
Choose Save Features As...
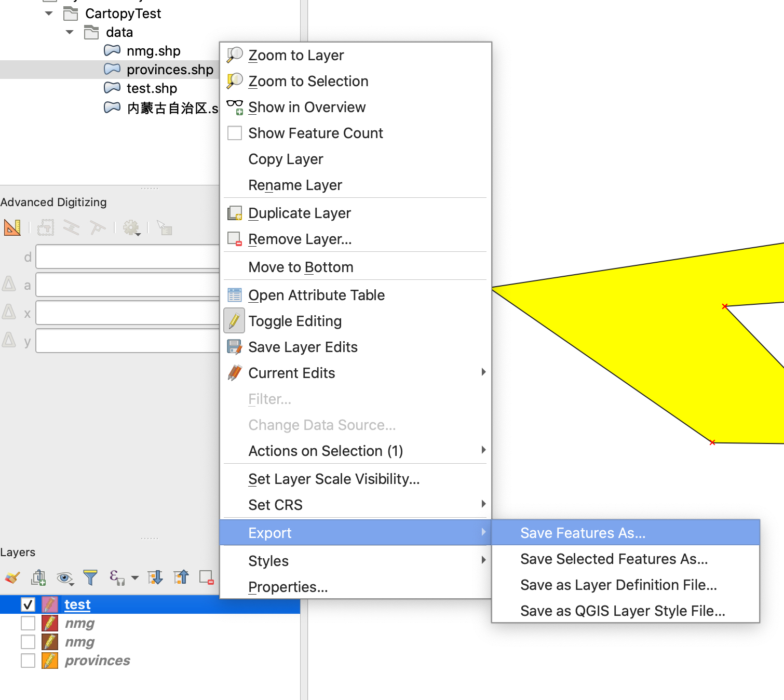click(x=626, y=533)
